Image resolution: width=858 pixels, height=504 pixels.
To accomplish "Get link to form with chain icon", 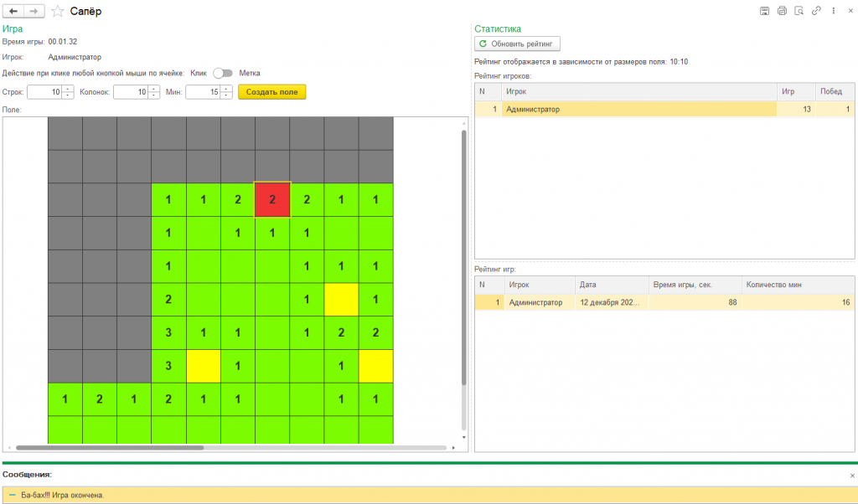I will tap(816, 11).
